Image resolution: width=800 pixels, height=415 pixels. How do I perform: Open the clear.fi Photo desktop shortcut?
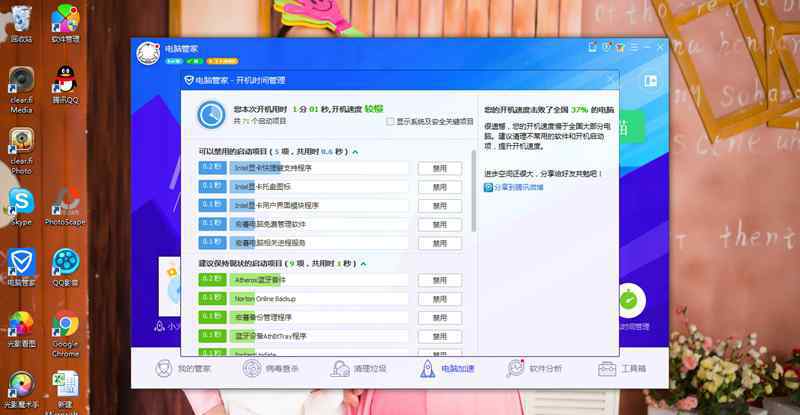tap(21, 151)
